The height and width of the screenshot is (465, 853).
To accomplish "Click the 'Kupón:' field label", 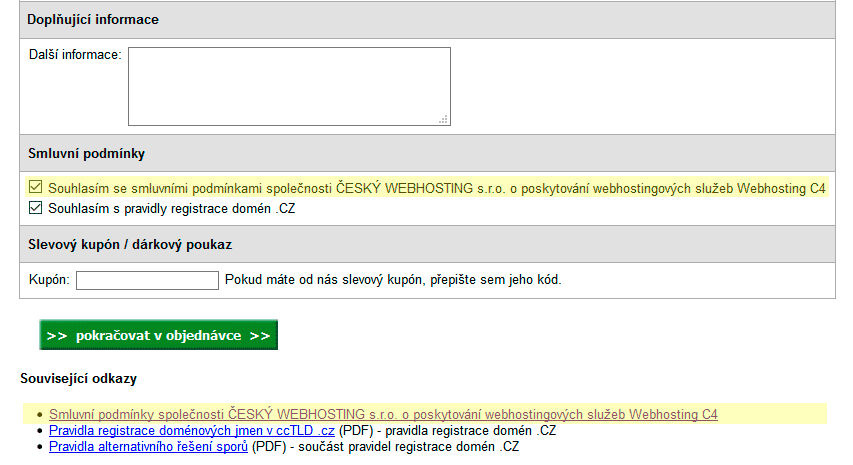I will pyautogui.click(x=49, y=280).
